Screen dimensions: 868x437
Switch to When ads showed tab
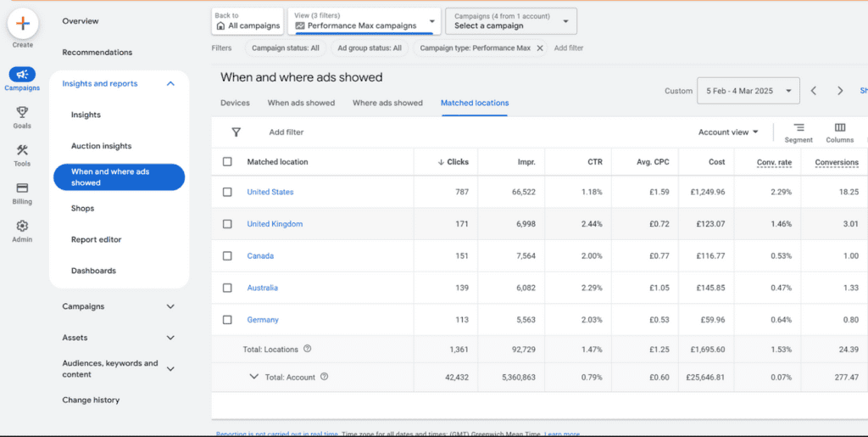coord(301,103)
